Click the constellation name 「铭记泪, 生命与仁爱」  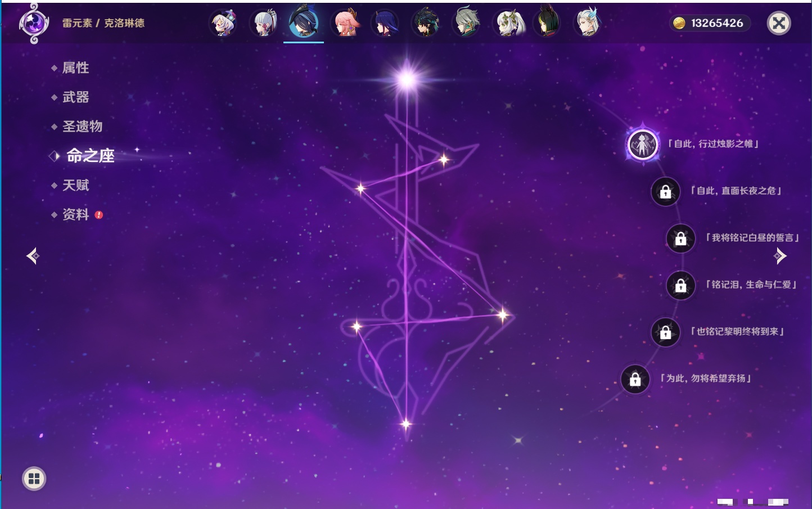[x=751, y=285]
